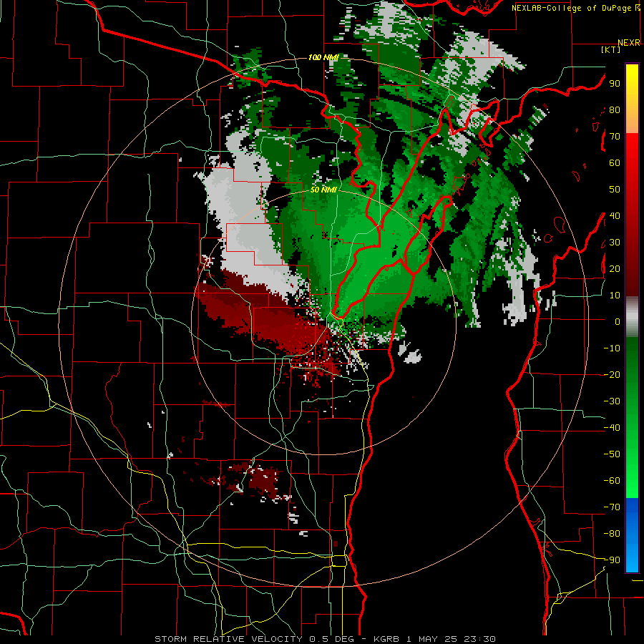This screenshot has height=644, width=644.
Task: Click the 20 value on color scale
Action: (x=615, y=268)
